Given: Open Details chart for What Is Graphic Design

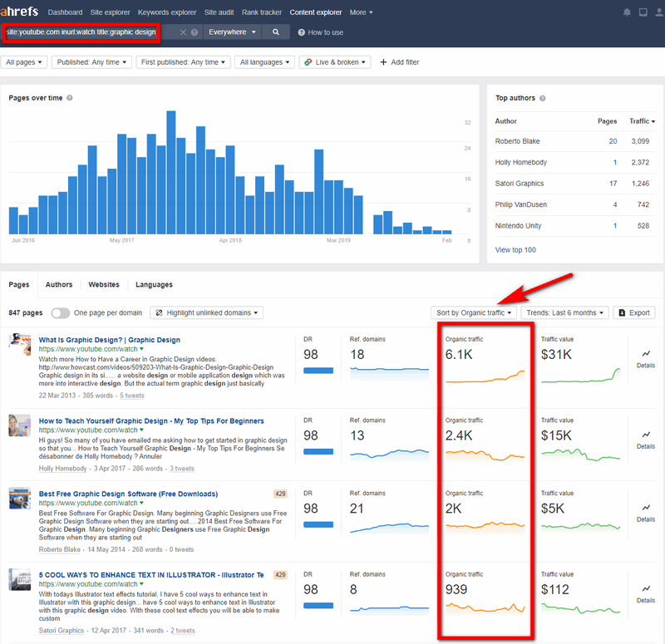Looking at the screenshot, I should (646, 359).
